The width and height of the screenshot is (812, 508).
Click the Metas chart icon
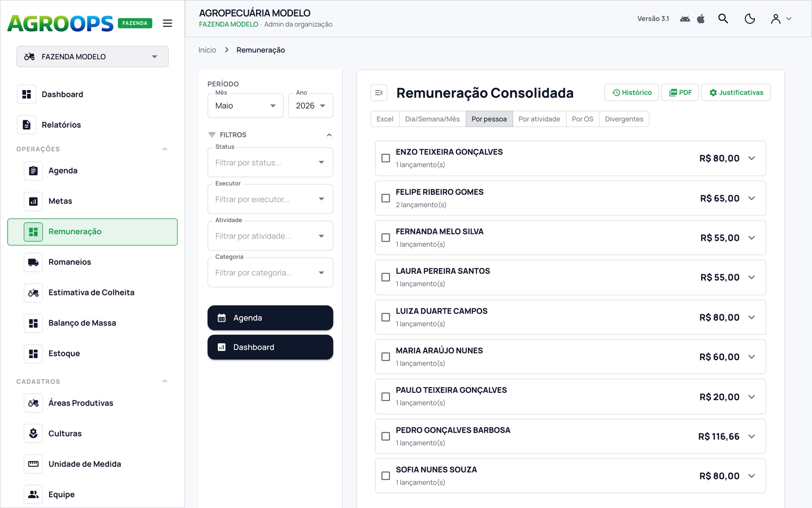pos(33,201)
